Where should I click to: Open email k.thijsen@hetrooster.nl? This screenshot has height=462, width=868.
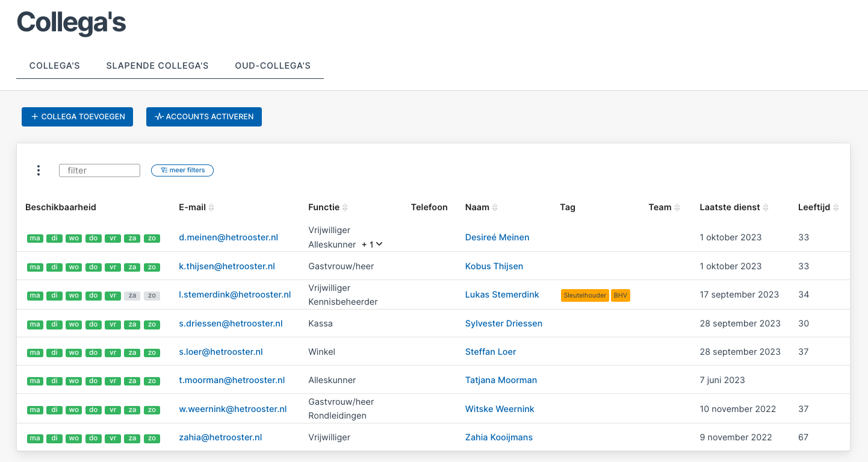click(x=227, y=266)
